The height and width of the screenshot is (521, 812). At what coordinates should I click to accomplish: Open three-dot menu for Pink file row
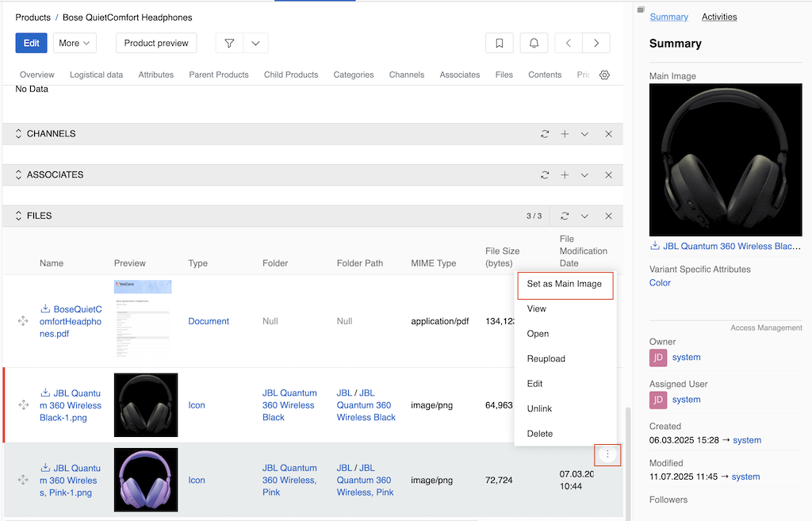tap(607, 454)
